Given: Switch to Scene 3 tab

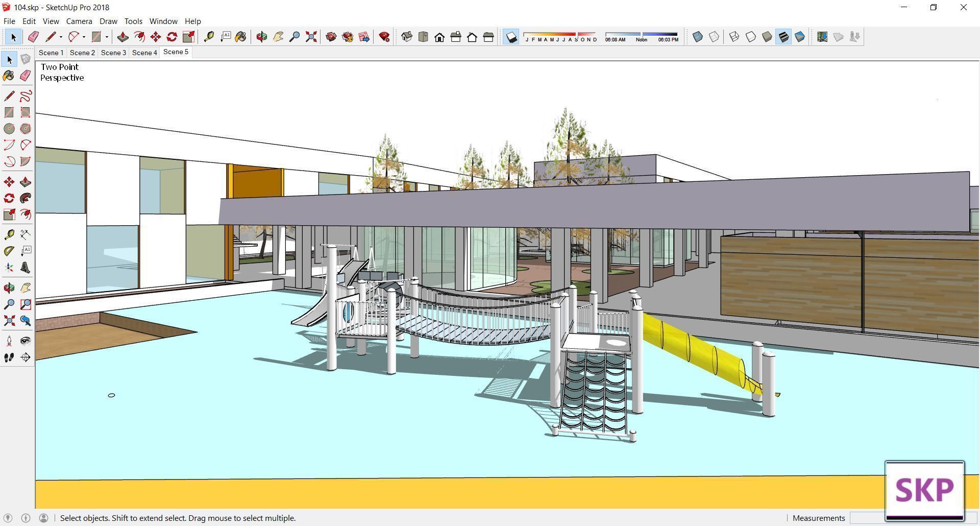Looking at the screenshot, I should [113, 53].
